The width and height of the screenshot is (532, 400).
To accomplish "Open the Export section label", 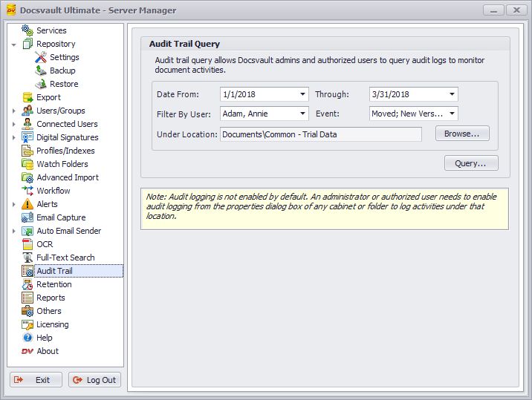I will pos(48,97).
